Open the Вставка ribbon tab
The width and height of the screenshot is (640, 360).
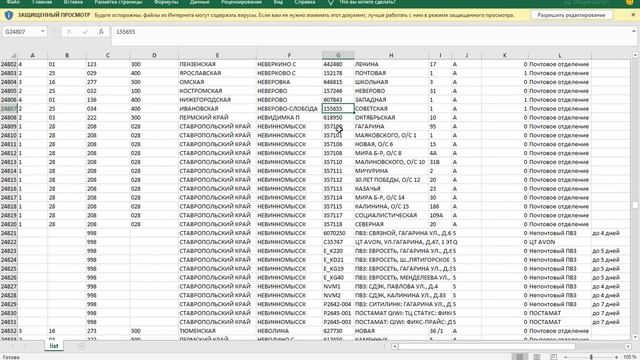[73, 2]
